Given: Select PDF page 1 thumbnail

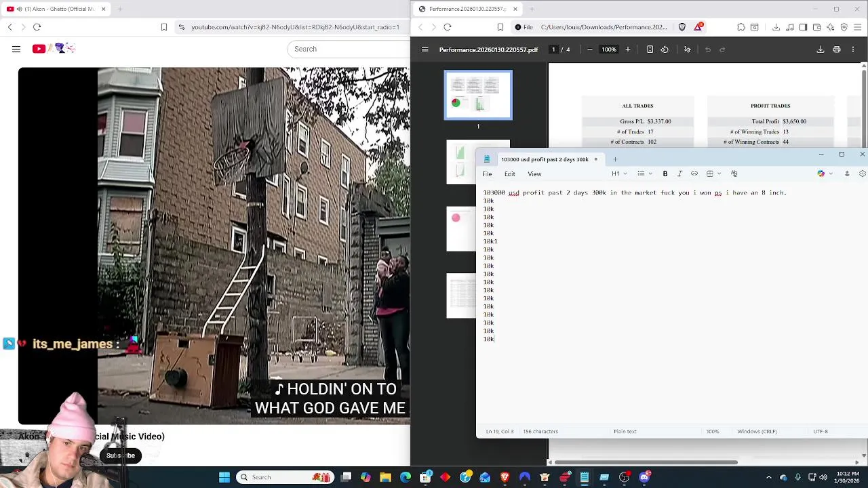Looking at the screenshot, I should 478,95.
